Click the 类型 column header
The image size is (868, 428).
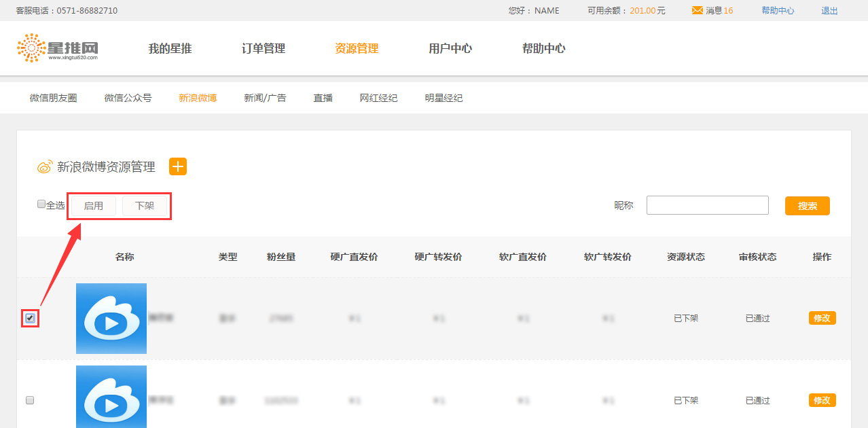(228, 257)
